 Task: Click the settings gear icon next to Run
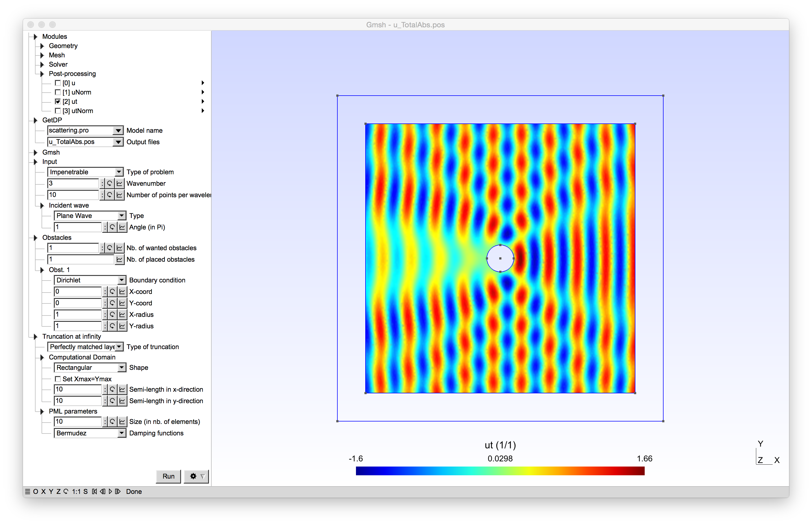pyautogui.click(x=193, y=476)
